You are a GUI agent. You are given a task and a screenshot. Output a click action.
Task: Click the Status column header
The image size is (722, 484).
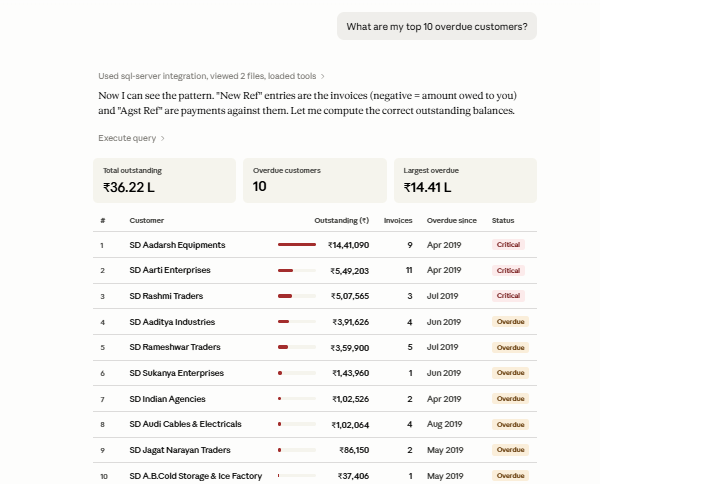click(503, 220)
